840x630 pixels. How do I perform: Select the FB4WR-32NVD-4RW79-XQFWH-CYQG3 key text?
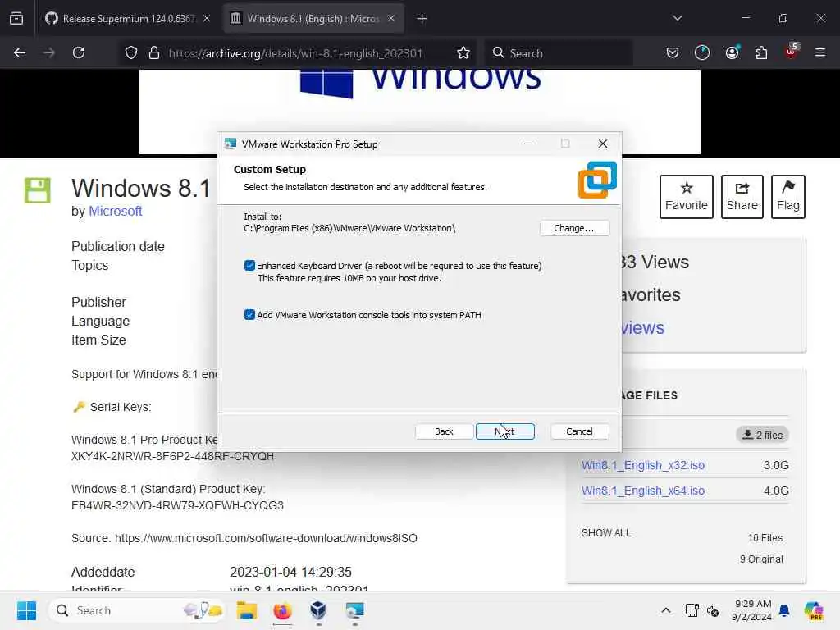coord(177,505)
